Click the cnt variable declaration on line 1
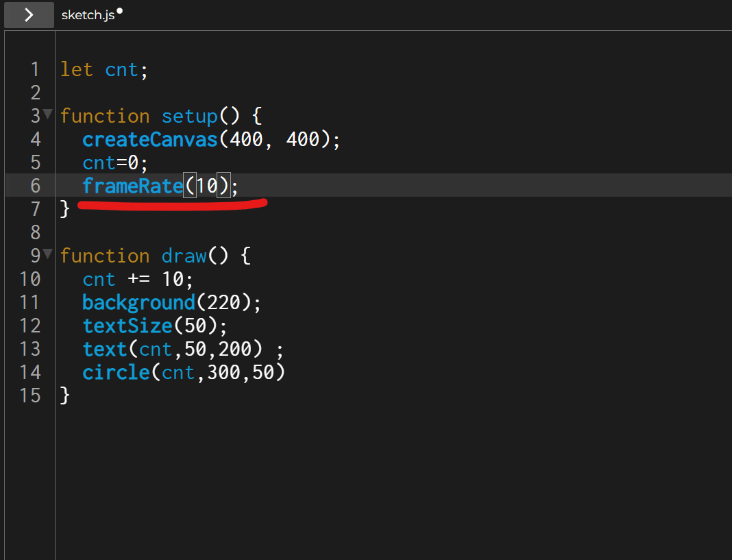732x560 pixels. 121,70
